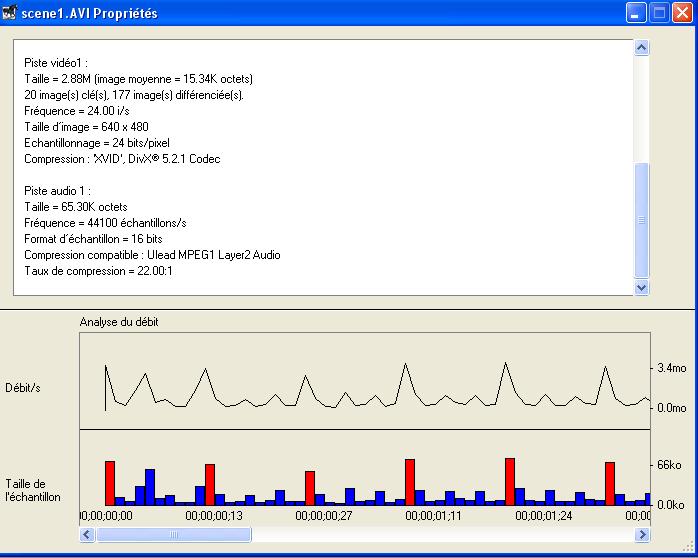
Task: Click the first red keyframe bar at 00;00;00;00
Action: point(110,483)
